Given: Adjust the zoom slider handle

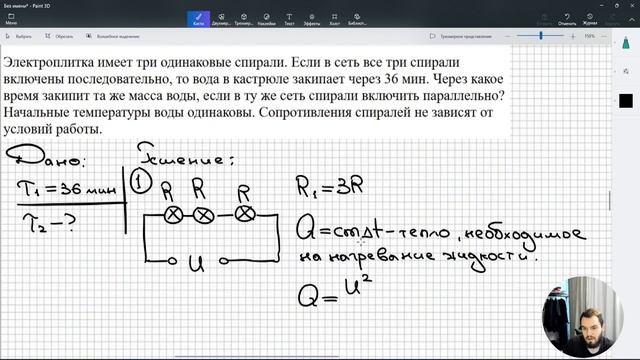Looking at the screenshot, I should pos(541,36).
